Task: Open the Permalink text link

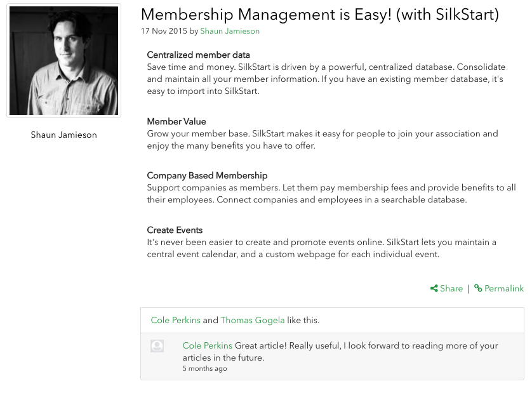Action: point(504,288)
